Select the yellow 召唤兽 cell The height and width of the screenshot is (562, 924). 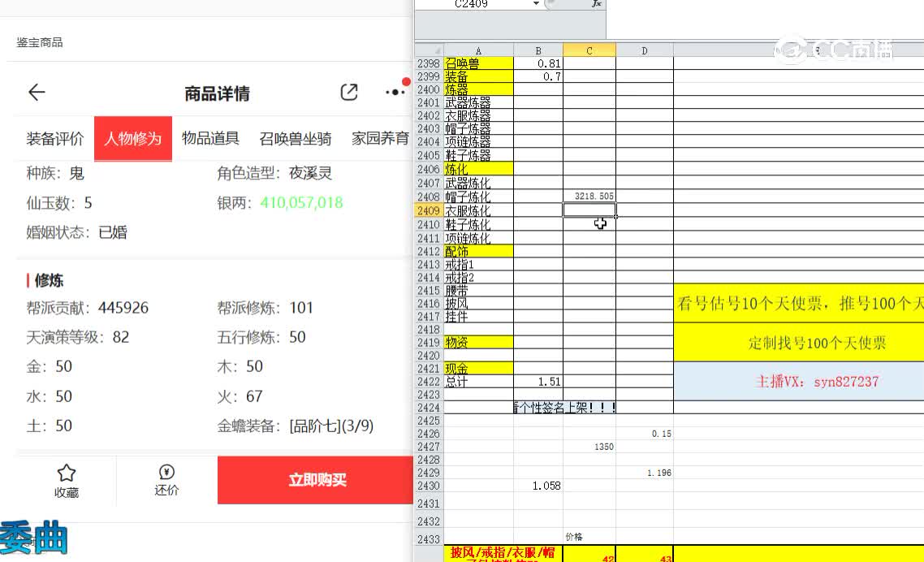478,63
